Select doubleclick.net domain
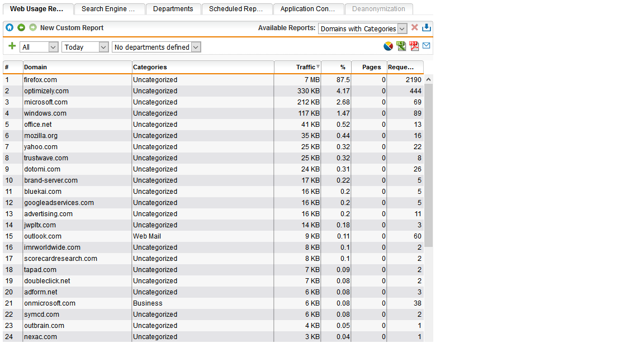 pyautogui.click(x=47, y=281)
